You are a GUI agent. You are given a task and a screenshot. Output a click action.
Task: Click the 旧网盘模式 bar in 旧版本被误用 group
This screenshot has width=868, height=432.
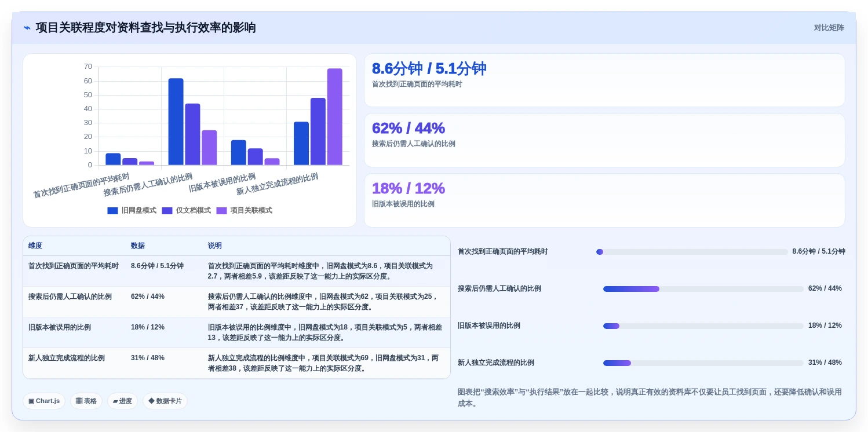click(x=238, y=152)
